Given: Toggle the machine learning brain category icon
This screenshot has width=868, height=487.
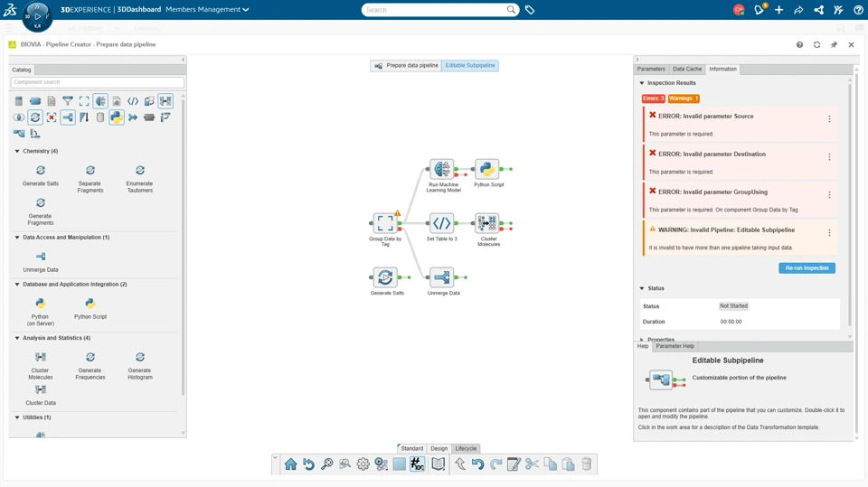Looking at the screenshot, I should (x=100, y=101).
